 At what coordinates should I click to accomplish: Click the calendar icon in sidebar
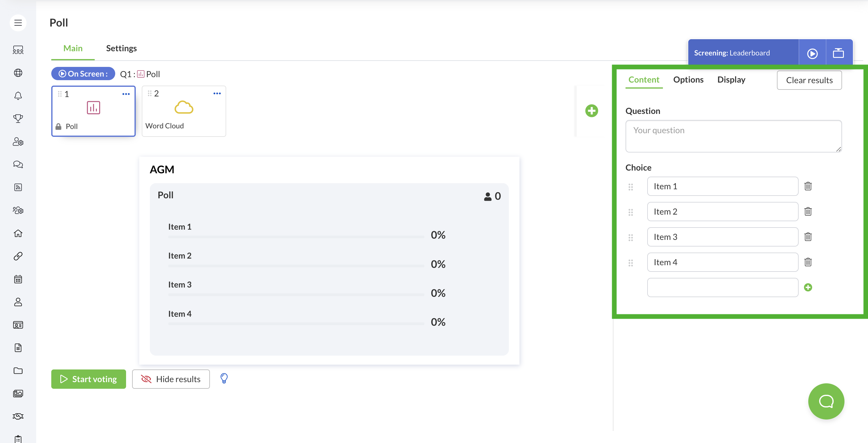pyautogui.click(x=18, y=279)
